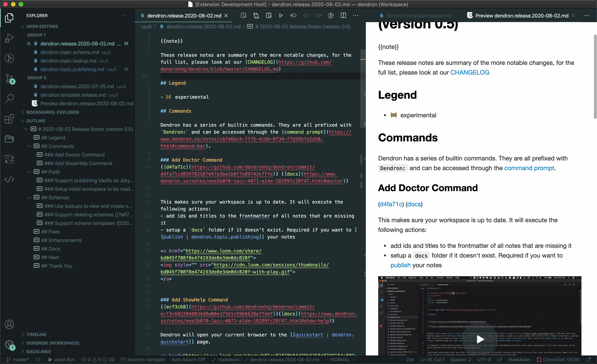Open the Accounts menu
The image size is (597, 364).
9,324
